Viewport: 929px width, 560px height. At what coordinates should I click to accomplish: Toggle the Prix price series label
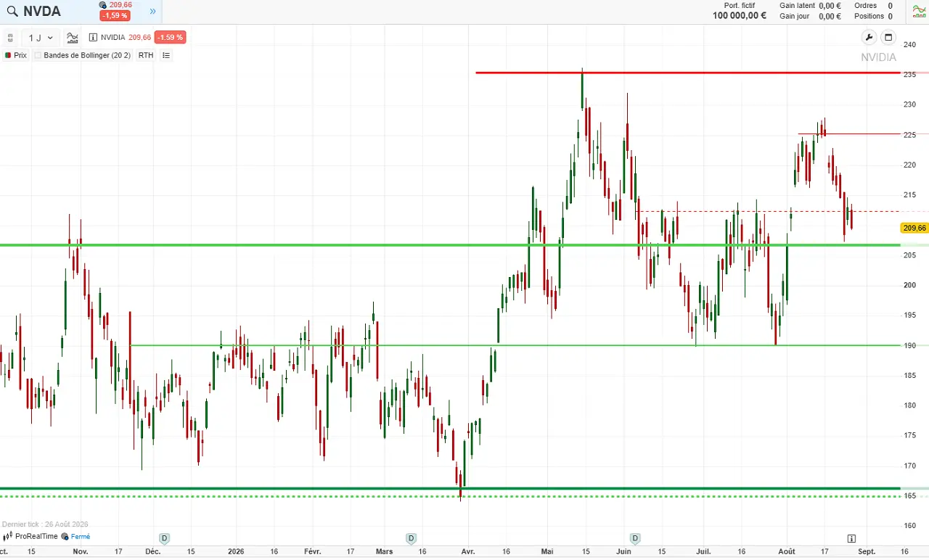tap(15, 55)
